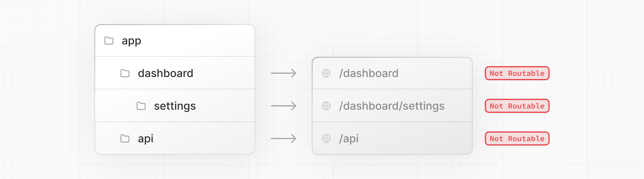
Task: Click the settings folder icon
Action: [x=141, y=106]
